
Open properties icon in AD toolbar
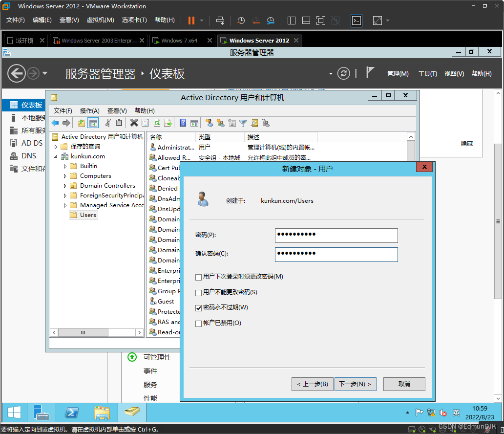(x=145, y=123)
